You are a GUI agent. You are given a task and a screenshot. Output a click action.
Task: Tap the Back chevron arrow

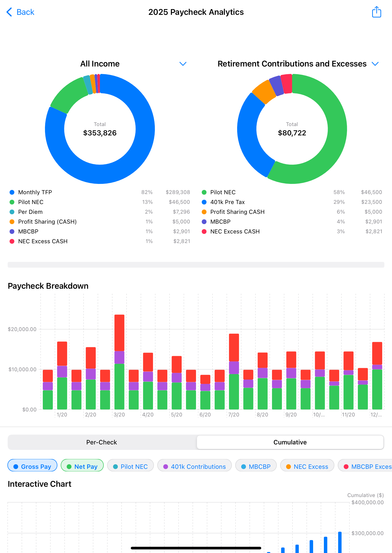tap(9, 12)
